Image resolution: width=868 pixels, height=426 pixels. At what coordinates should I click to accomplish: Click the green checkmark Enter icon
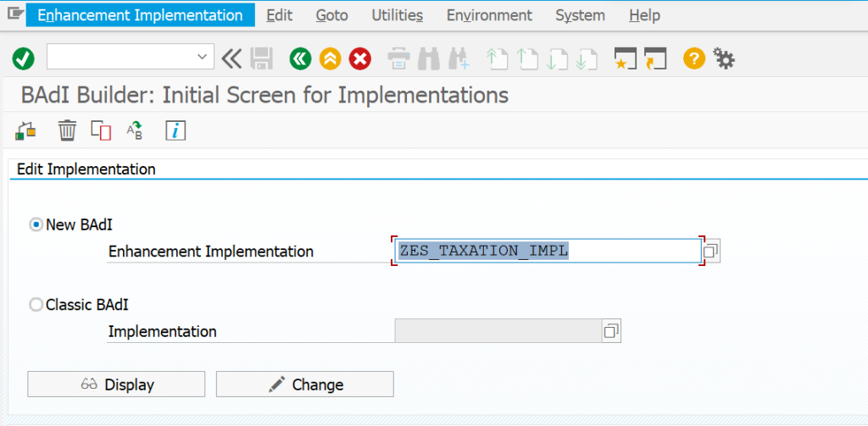pyautogui.click(x=23, y=58)
